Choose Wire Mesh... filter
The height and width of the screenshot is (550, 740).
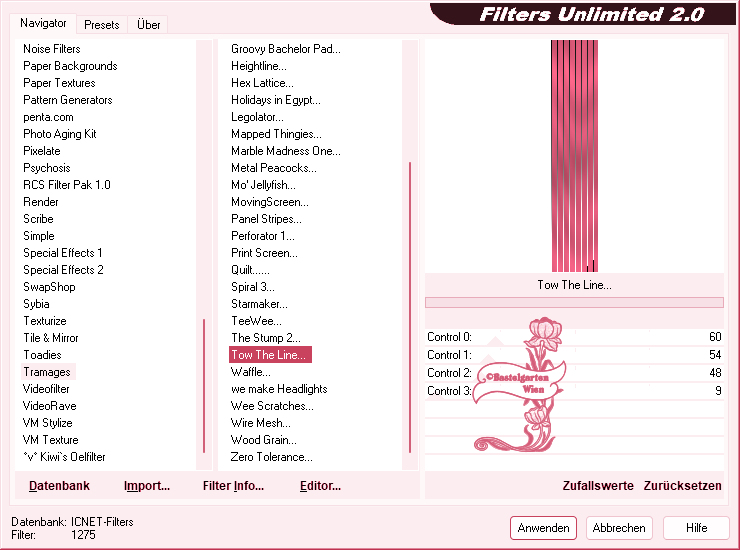coord(261,423)
